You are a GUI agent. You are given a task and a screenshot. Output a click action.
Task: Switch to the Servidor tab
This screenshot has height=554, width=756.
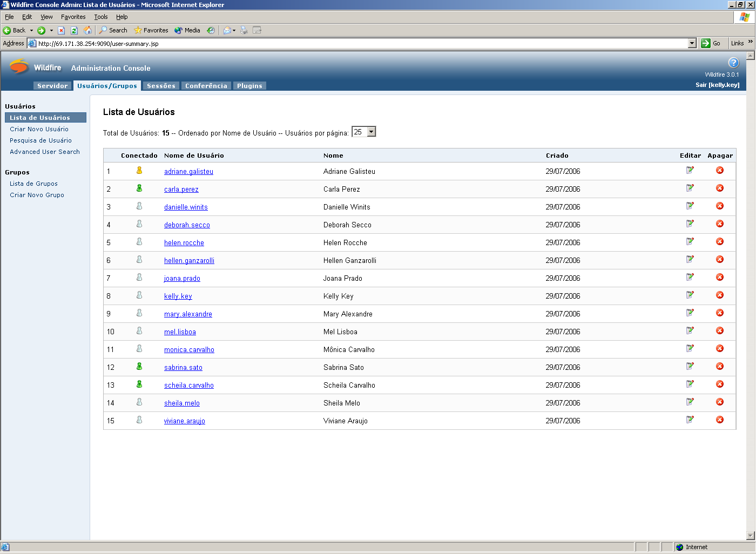coord(52,86)
